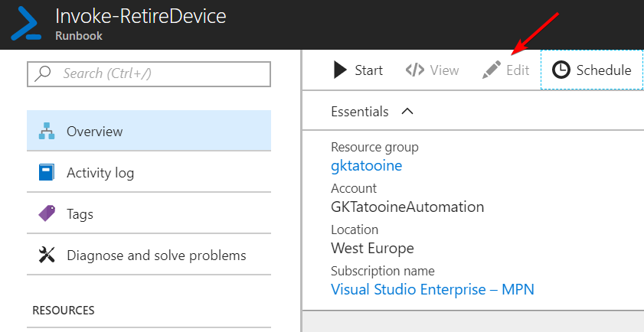This screenshot has width=644, height=332.
Task: Click the West Europe location value
Action: pyautogui.click(x=372, y=248)
